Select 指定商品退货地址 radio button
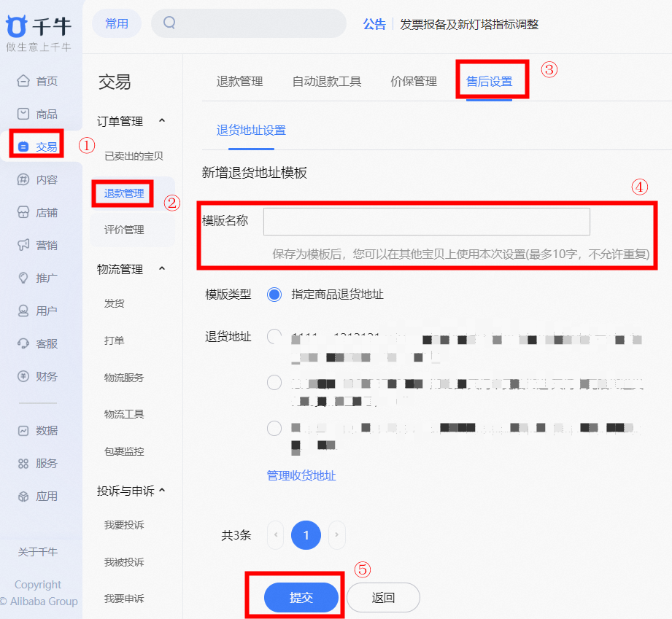Image resolution: width=672 pixels, height=619 pixels. pyautogui.click(x=274, y=295)
